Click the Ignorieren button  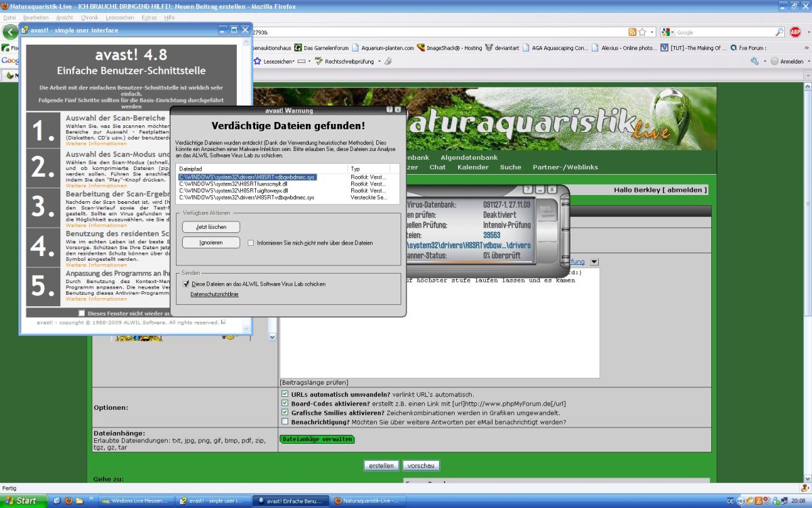pos(211,242)
